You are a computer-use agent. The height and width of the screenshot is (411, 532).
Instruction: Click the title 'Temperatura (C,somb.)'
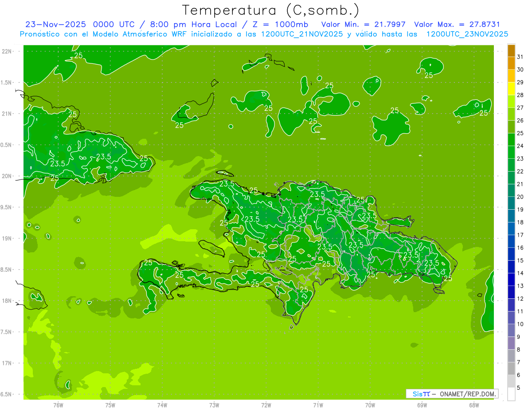coord(271,10)
